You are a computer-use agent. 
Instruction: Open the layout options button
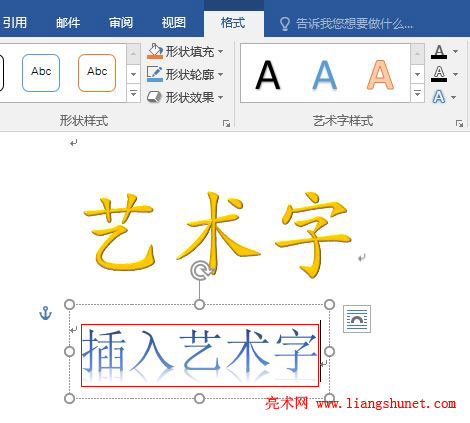(x=357, y=319)
